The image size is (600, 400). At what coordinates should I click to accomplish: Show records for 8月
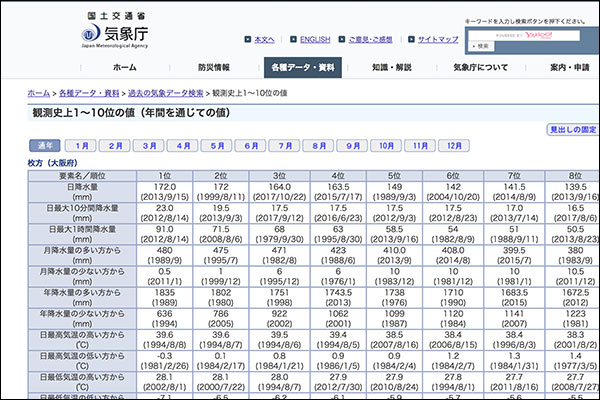(x=319, y=146)
